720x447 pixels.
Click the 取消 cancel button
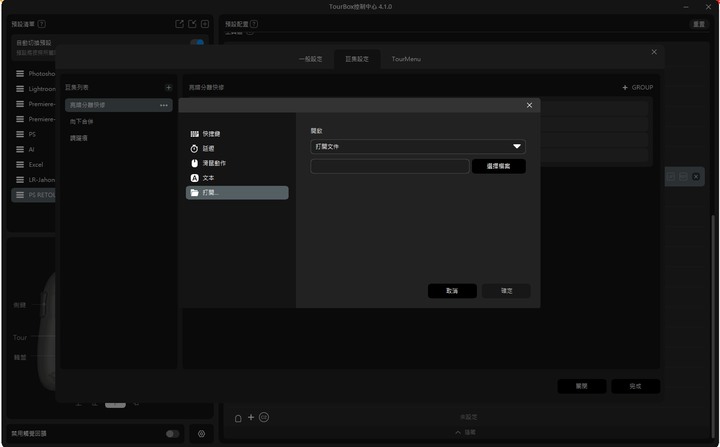click(452, 291)
